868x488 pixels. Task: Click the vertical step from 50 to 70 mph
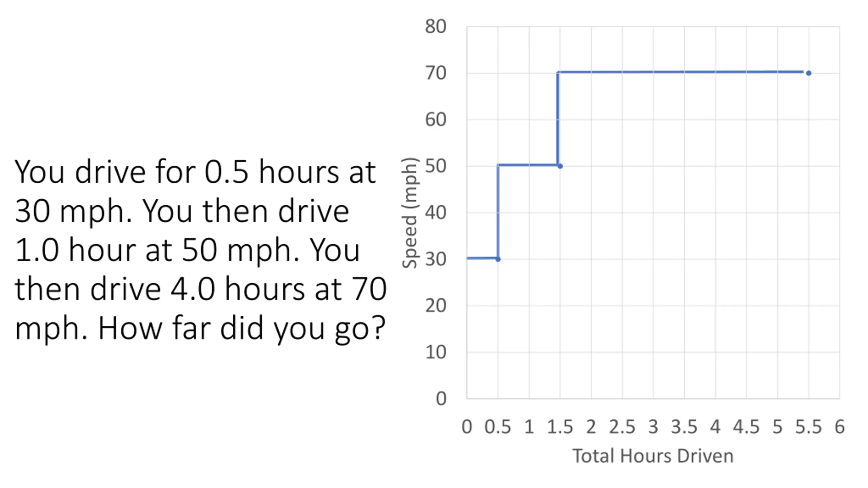pyautogui.click(x=558, y=119)
